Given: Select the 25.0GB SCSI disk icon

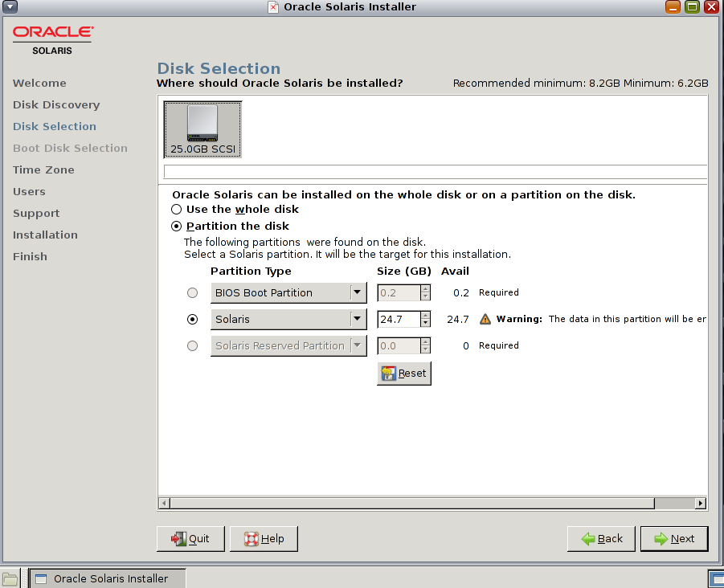Looking at the screenshot, I should pyautogui.click(x=202, y=129).
